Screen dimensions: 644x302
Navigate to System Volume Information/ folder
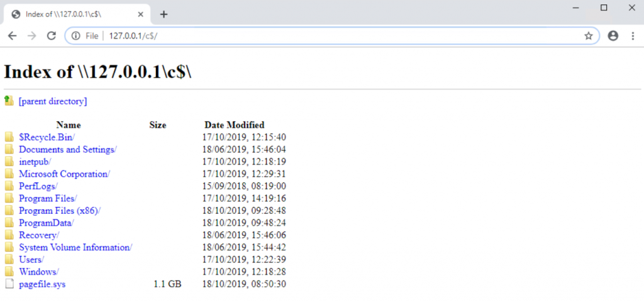coord(75,247)
